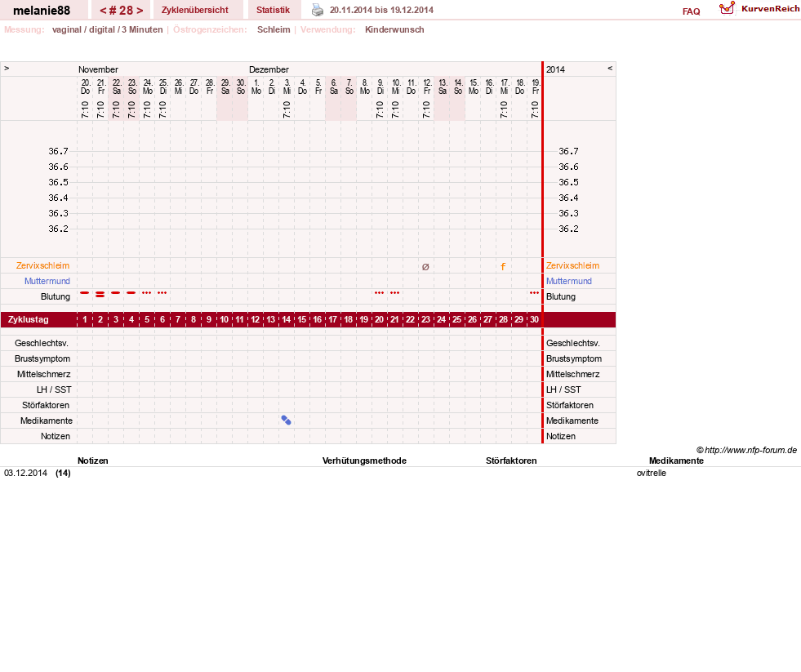Open the nfp-forum.de copyright link
The height and width of the screenshot is (672, 801).
click(x=746, y=450)
